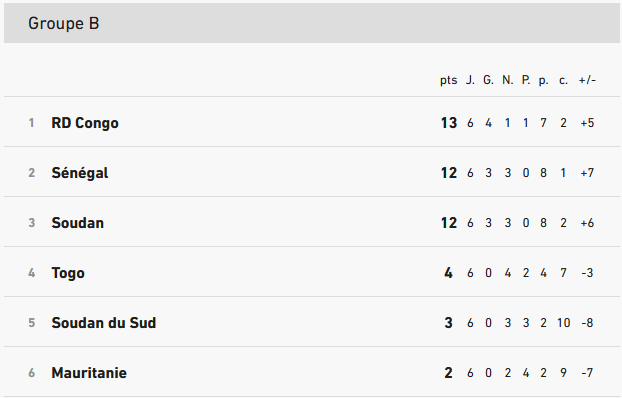Open the Sénégal team link
This screenshot has width=622, height=398.
(80, 173)
